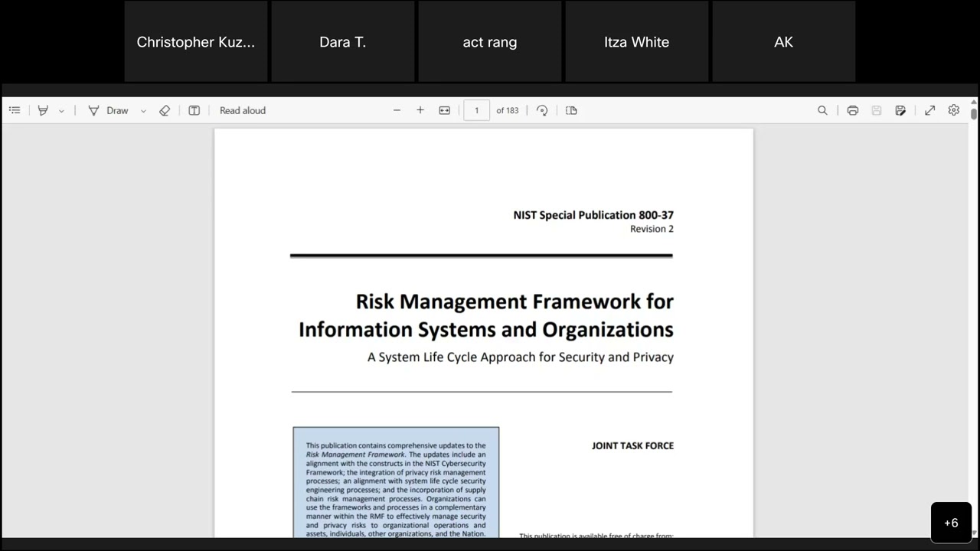Click the page number input field
The width and height of the screenshot is (980, 551).
tap(476, 110)
